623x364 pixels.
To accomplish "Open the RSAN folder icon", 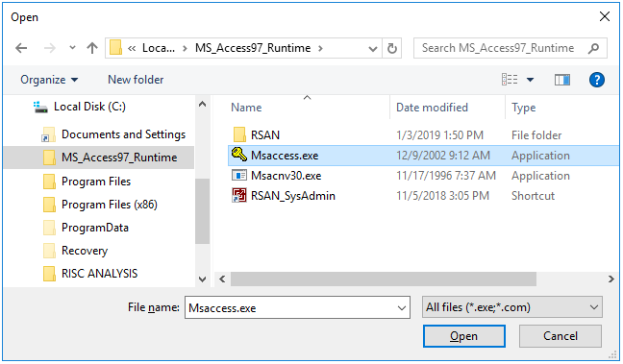I will coord(239,134).
